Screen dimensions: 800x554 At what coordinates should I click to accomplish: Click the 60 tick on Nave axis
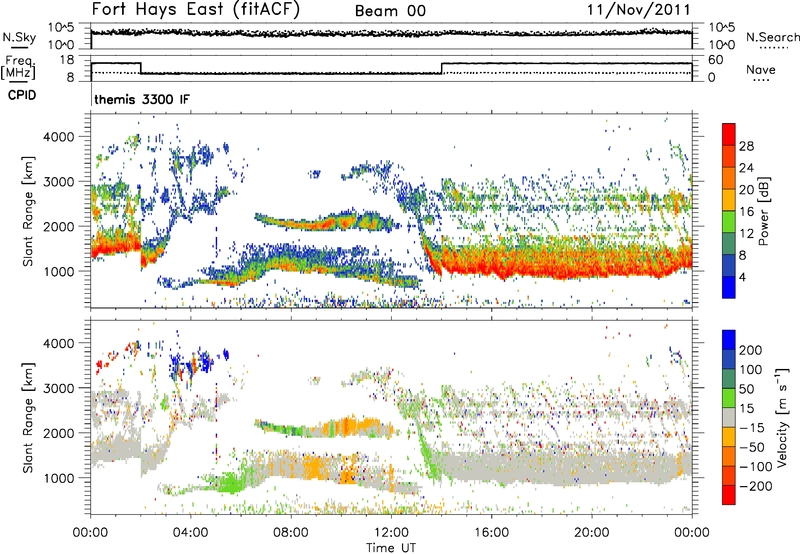coord(716,60)
